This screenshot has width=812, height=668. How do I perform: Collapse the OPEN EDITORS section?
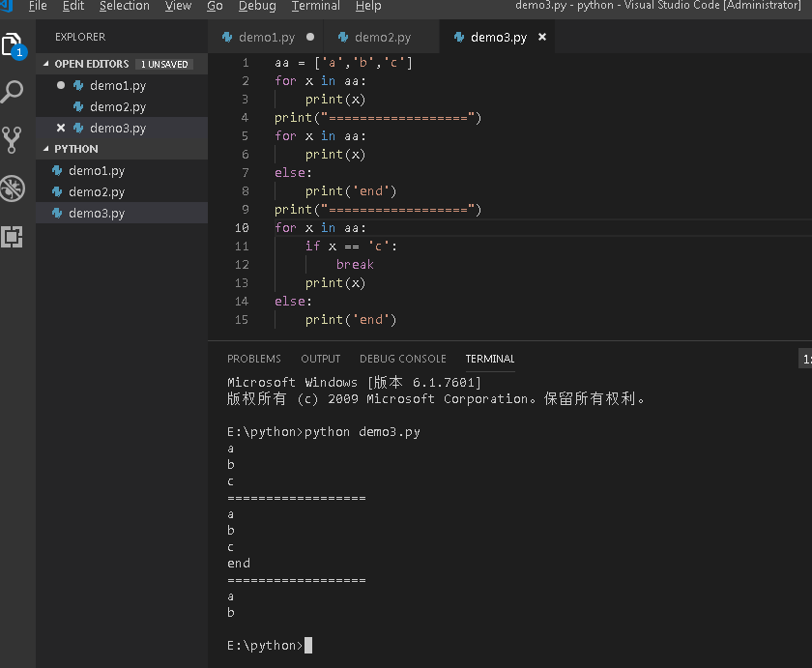(x=45, y=64)
